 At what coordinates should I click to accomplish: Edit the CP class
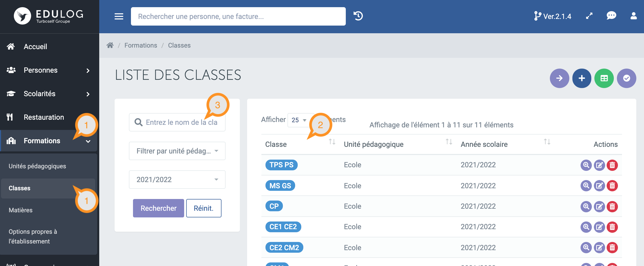(599, 206)
